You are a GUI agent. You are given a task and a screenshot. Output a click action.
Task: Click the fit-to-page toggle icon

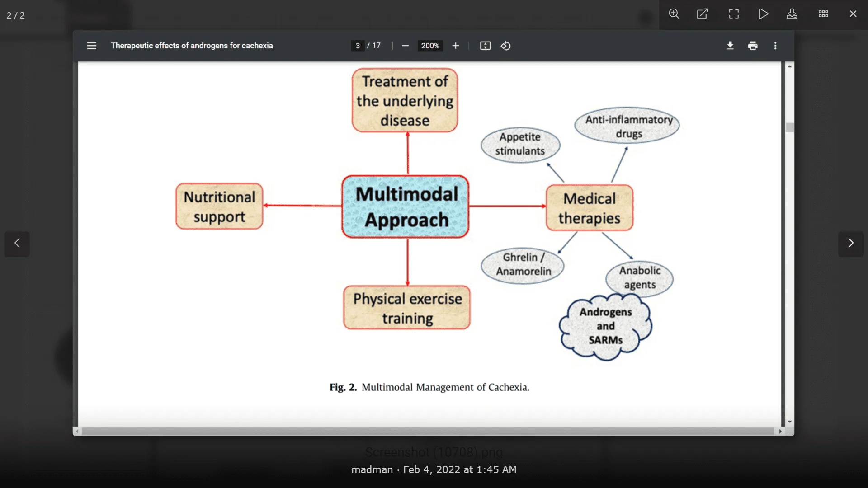click(485, 45)
